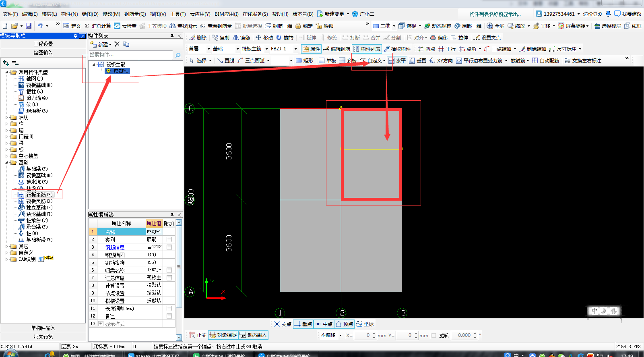
Task: Expand the 柱 tree folder
Action: [x=7, y=124]
